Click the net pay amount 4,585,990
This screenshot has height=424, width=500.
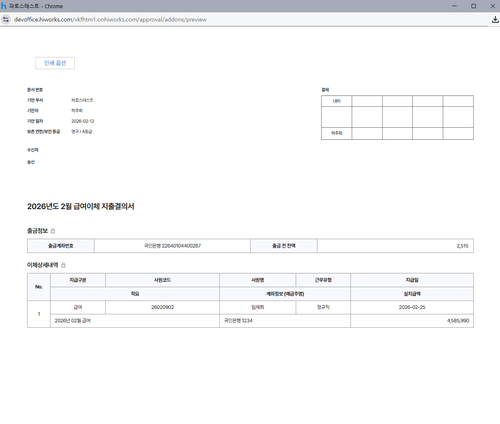coord(458,321)
